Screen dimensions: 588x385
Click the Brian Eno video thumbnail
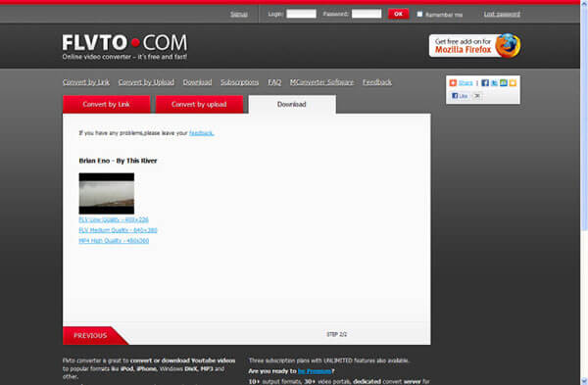click(x=107, y=193)
